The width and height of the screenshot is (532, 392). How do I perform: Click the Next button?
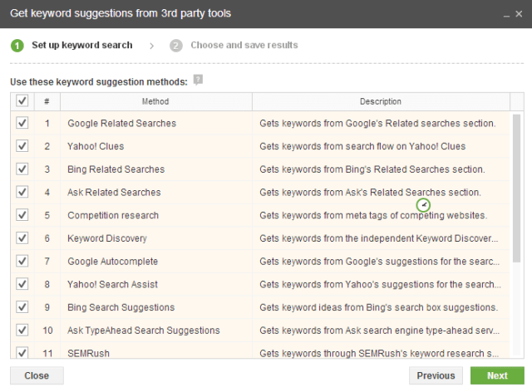pos(497,375)
